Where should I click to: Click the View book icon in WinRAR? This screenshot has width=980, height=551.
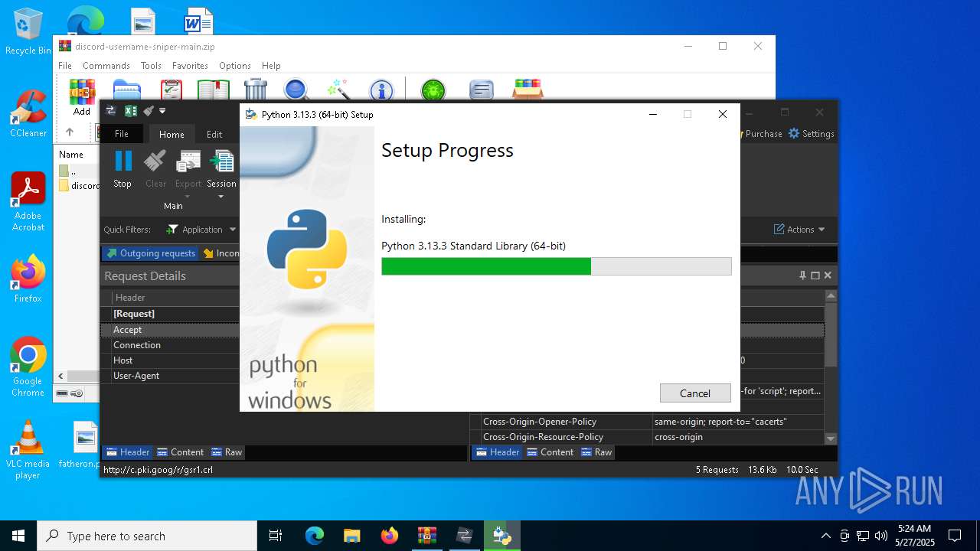click(x=214, y=89)
